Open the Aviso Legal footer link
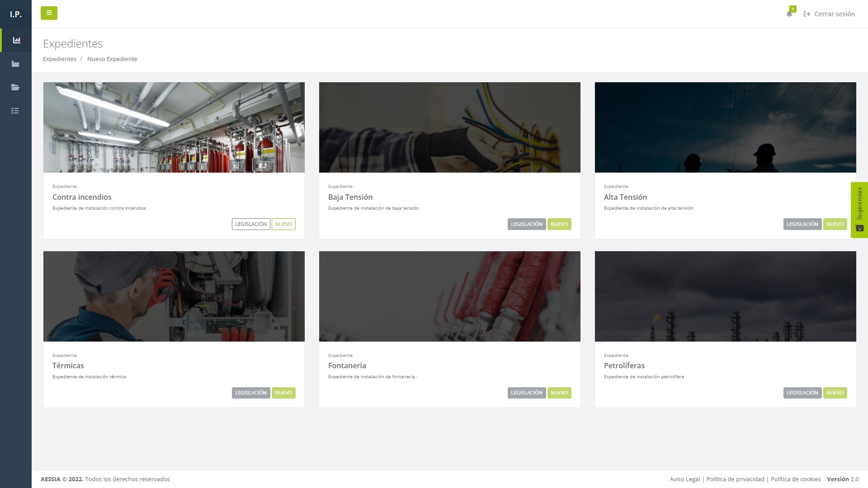The width and height of the screenshot is (868, 488). click(684, 479)
